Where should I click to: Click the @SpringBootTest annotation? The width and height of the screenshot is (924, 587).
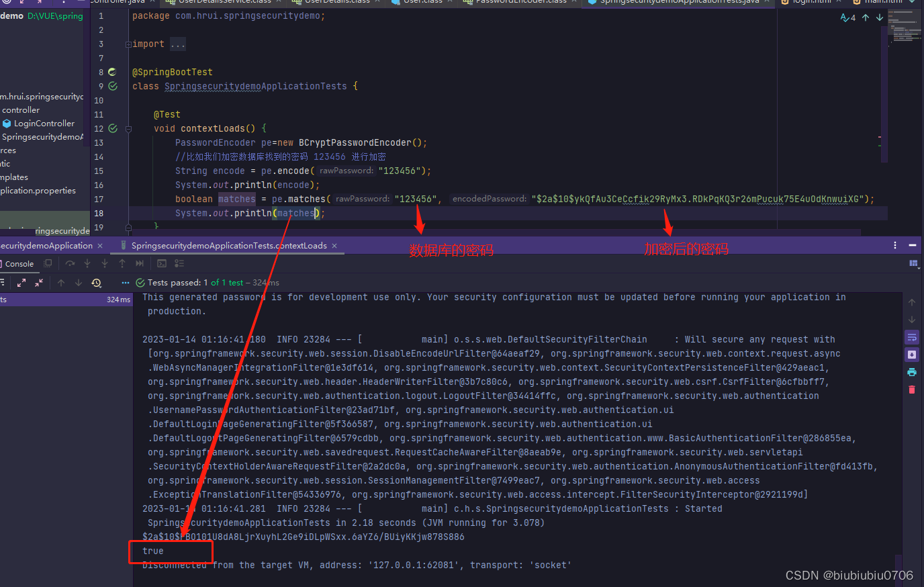click(x=173, y=72)
